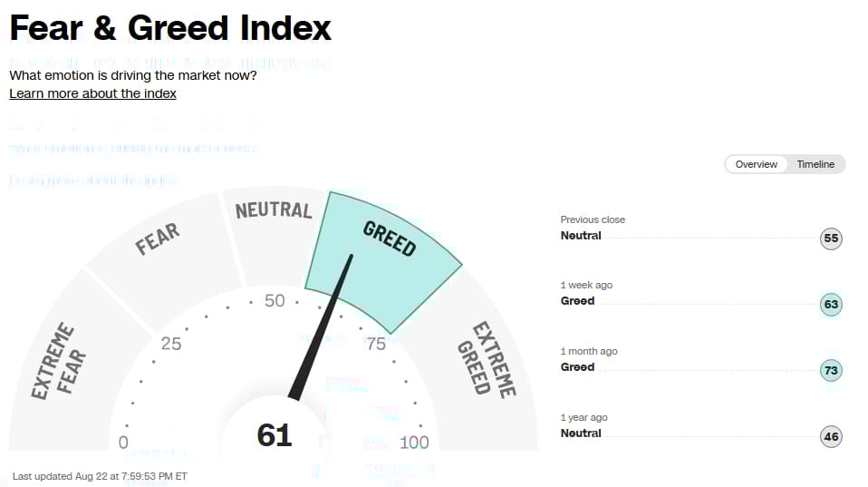
Task: Click the 63 one week ago badge
Action: pyautogui.click(x=830, y=304)
